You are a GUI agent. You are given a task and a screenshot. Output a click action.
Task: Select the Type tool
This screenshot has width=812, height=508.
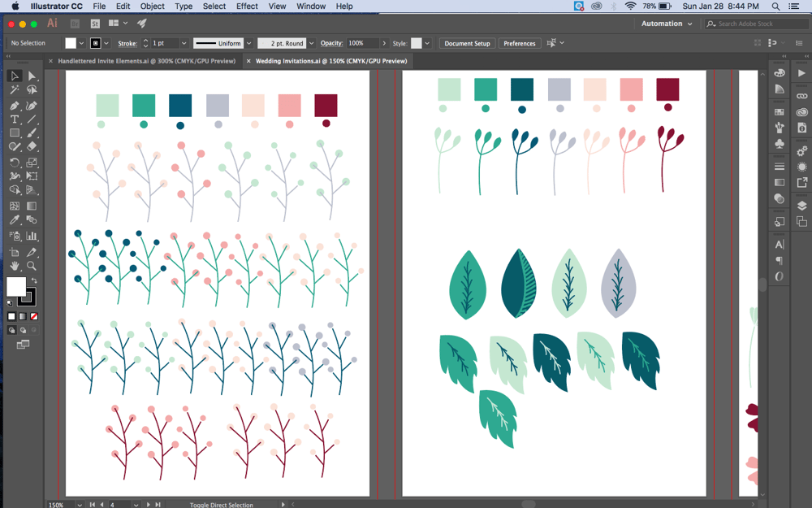(x=15, y=119)
